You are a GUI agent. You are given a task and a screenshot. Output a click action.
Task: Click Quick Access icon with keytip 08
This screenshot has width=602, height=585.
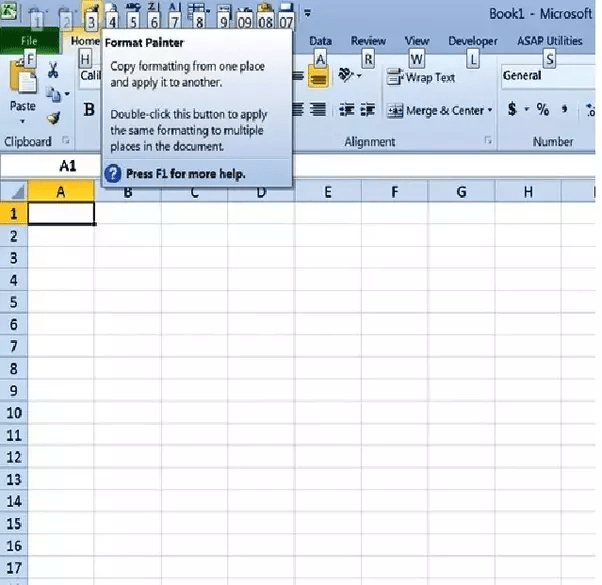[266, 8]
